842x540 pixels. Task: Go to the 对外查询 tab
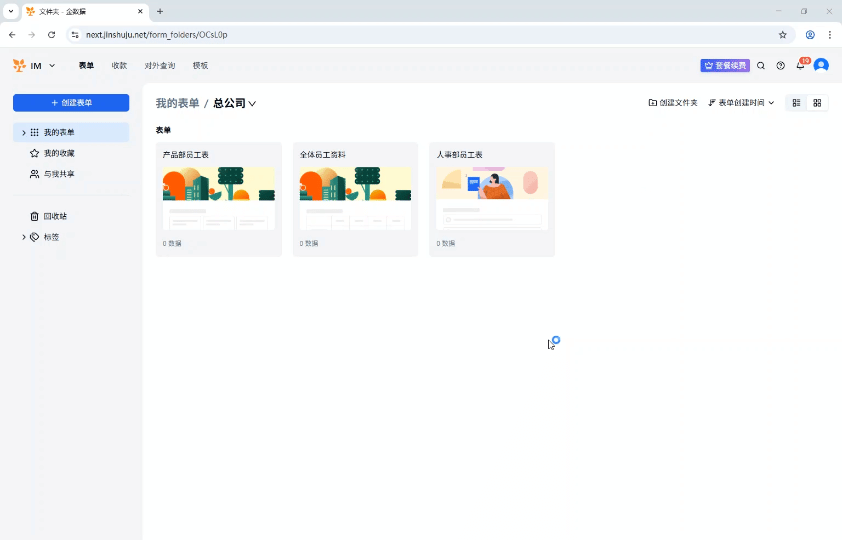(159, 66)
